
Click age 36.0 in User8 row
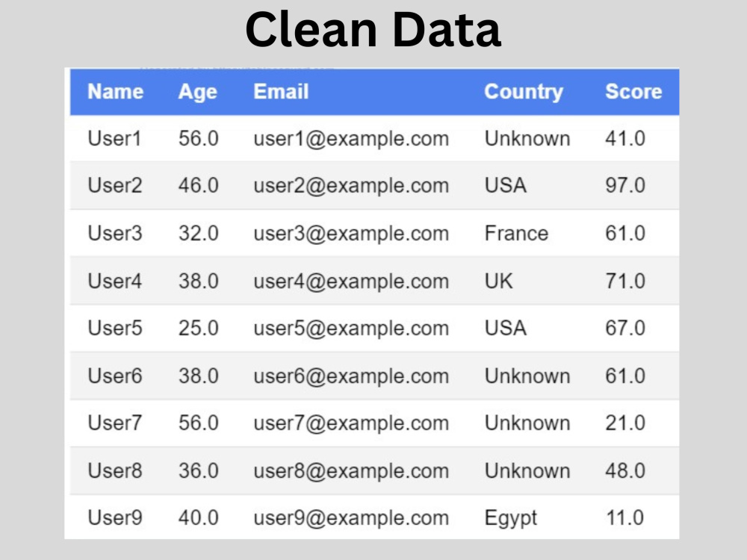tap(198, 471)
